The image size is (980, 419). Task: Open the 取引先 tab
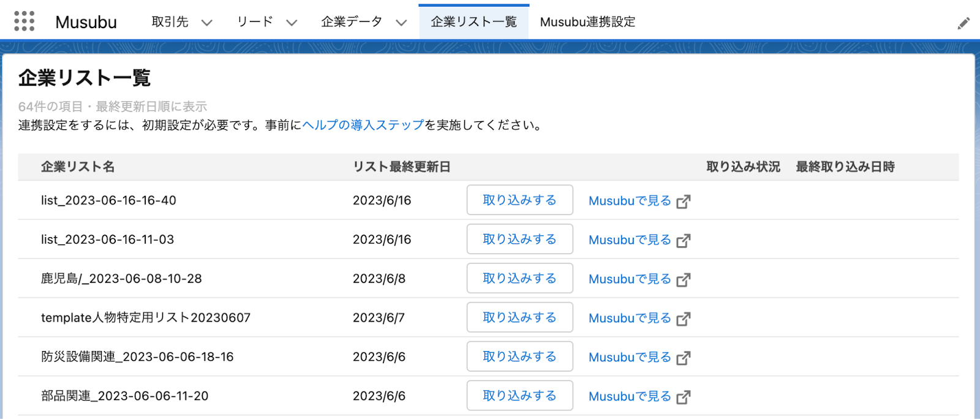point(170,22)
